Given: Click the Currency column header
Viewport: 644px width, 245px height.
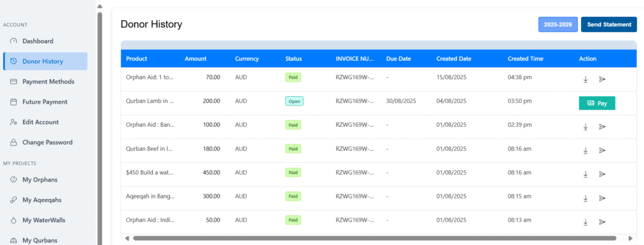Looking at the screenshot, I should pyautogui.click(x=247, y=58).
